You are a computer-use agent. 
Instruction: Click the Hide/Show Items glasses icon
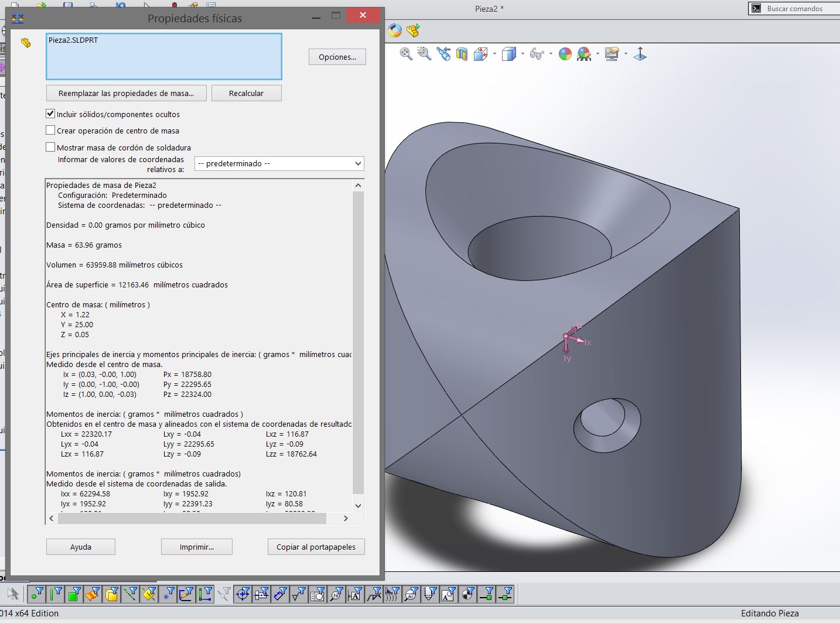point(537,54)
